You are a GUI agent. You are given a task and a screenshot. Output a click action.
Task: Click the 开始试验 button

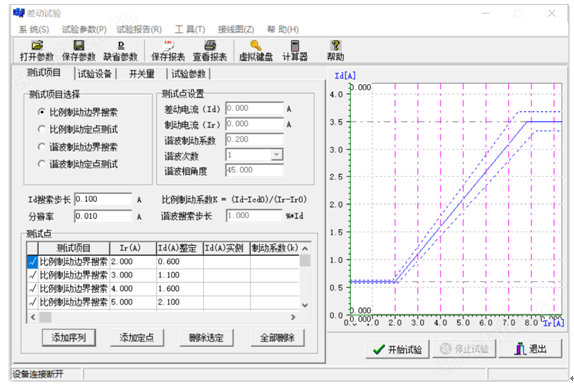click(x=398, y=349)
